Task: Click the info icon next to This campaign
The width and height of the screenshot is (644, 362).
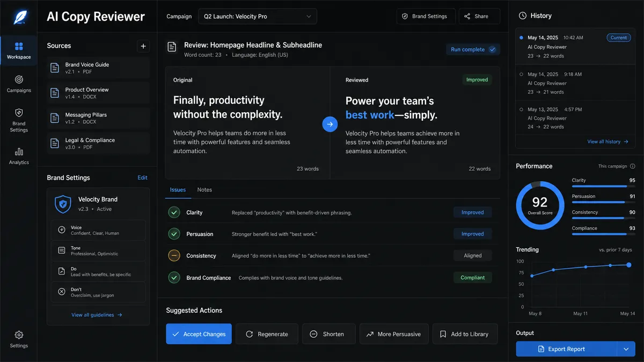Action: [x=633, y=166]
